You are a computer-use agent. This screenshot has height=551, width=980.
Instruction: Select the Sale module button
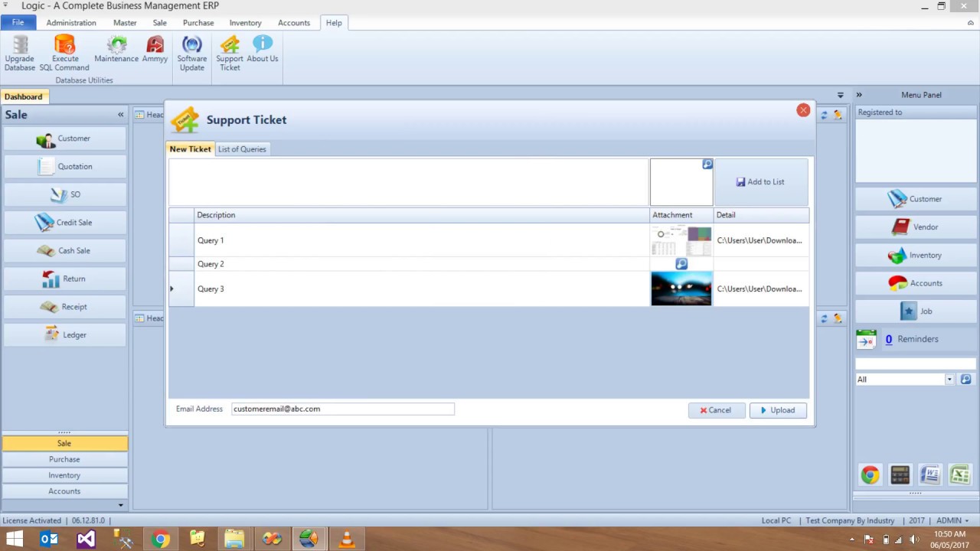(64, 443)
